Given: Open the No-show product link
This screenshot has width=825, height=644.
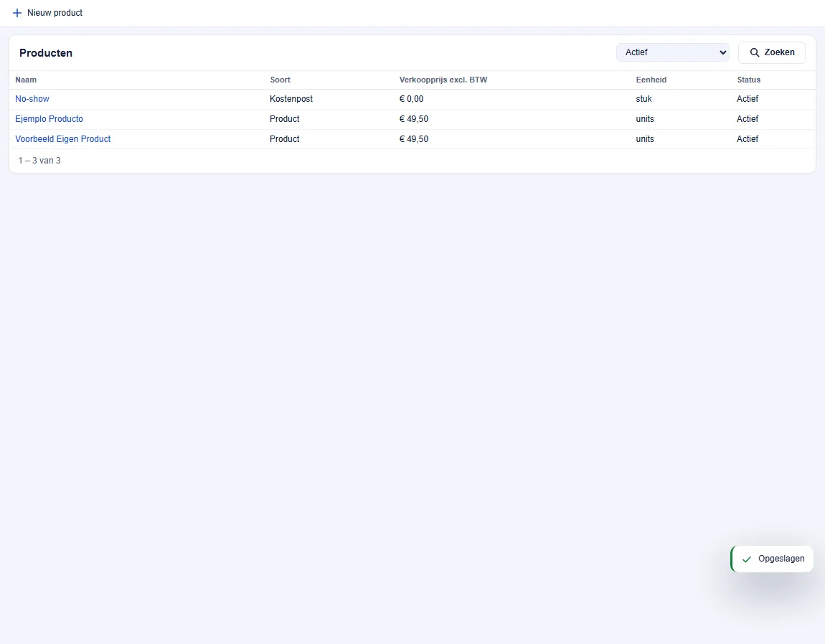Looking at the screenshot, I should 32,99.
